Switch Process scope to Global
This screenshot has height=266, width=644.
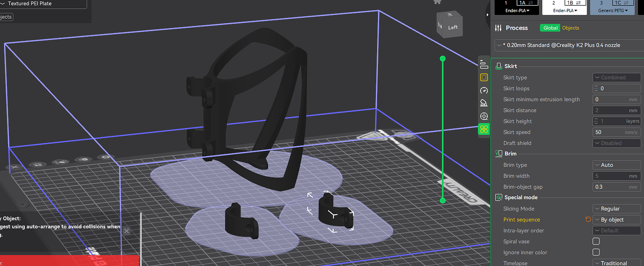[550, 28]
